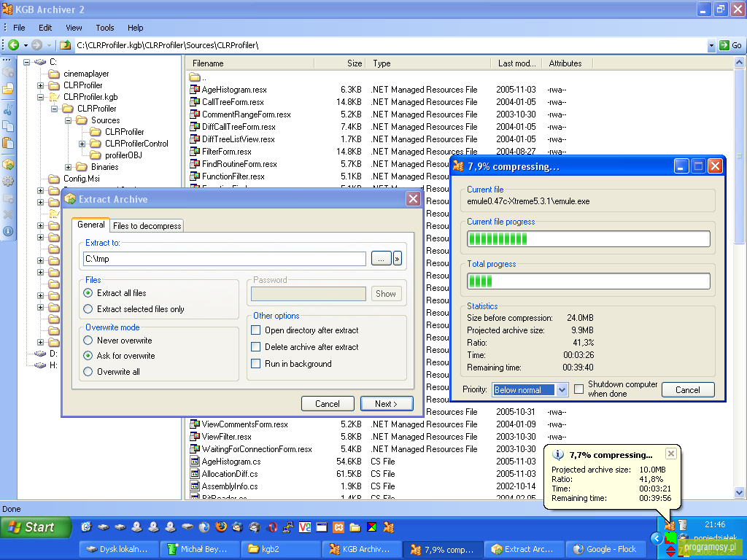Click the Remove from archive sidebar icon
747x560 pixels.
coord(8,198)
